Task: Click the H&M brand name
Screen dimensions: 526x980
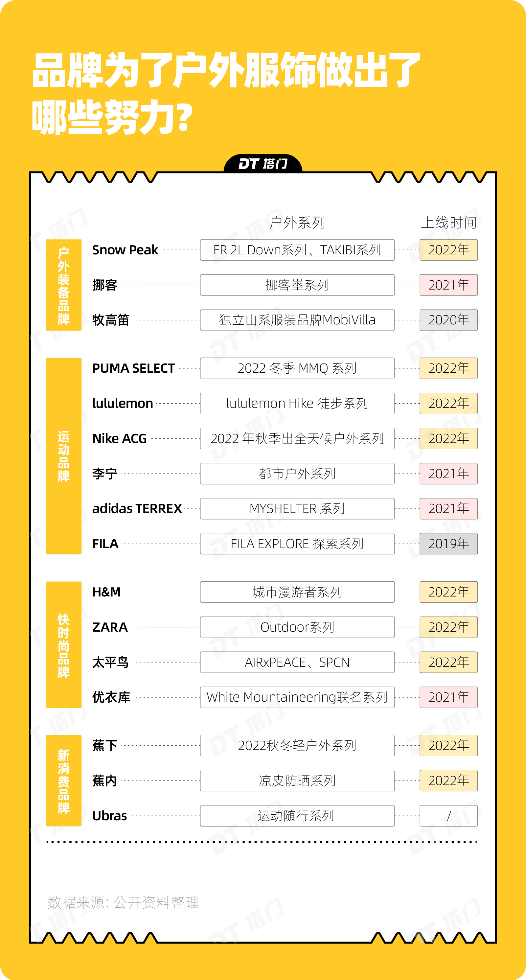Action: [x=106, y=592]
